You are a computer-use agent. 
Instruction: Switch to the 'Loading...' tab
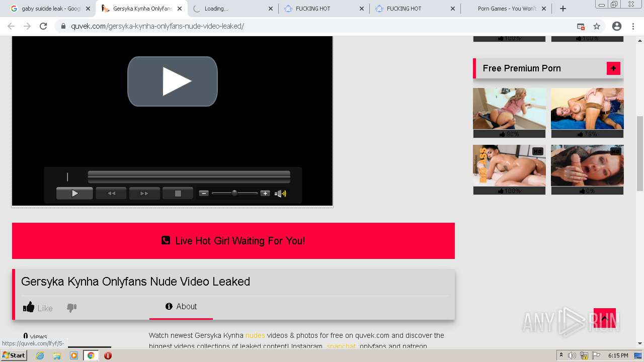tap(233, 9)
